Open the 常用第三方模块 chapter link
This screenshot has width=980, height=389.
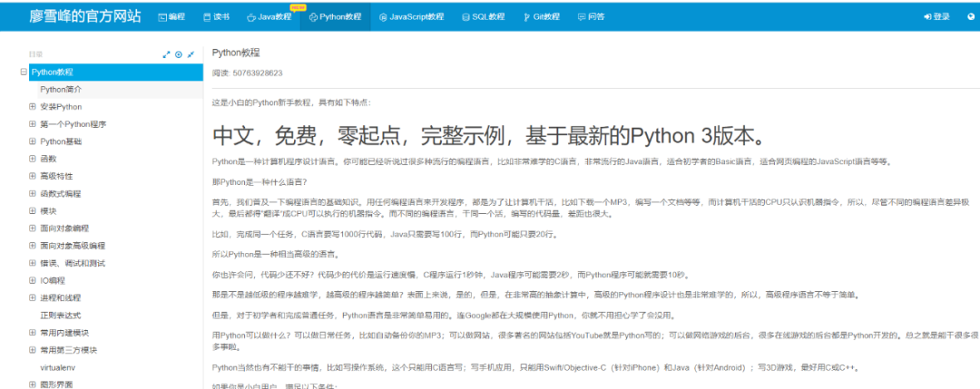click(69, 350)
